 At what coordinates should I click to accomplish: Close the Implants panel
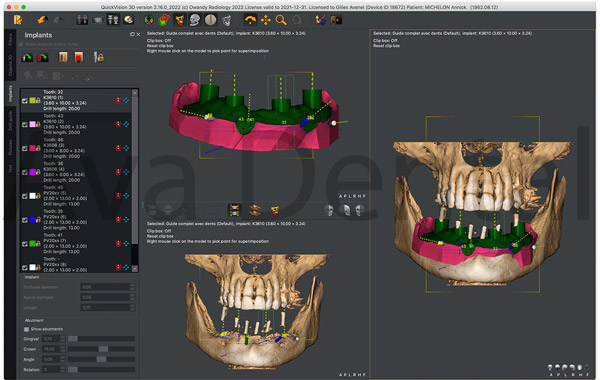coord(138,34)
